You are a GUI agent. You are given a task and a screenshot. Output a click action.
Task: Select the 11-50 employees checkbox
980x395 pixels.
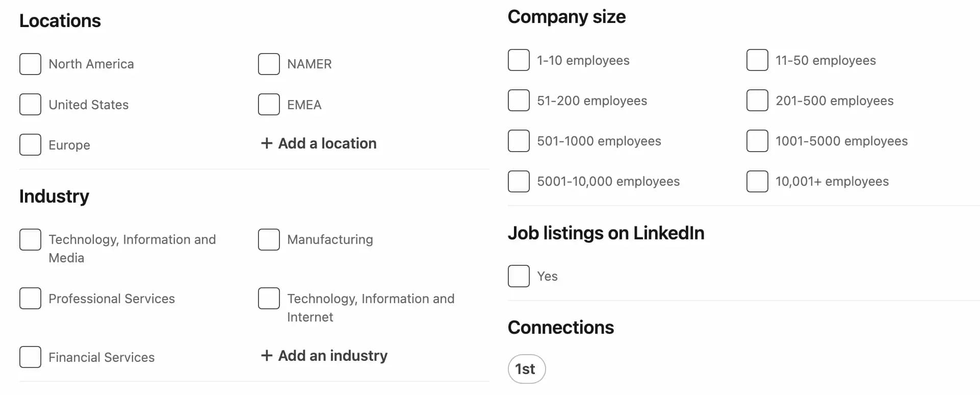(757, 60)
